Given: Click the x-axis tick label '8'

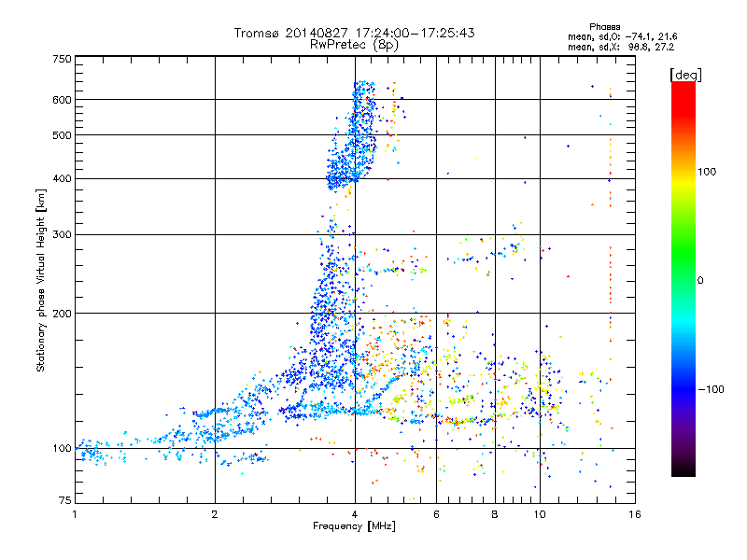Looking at the screenshot, I should coord(495,514).
